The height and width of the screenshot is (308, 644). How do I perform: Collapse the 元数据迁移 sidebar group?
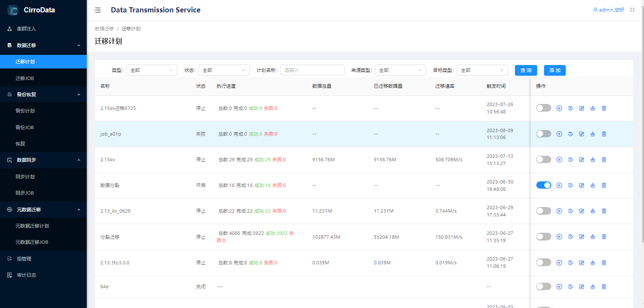[43, 210]
